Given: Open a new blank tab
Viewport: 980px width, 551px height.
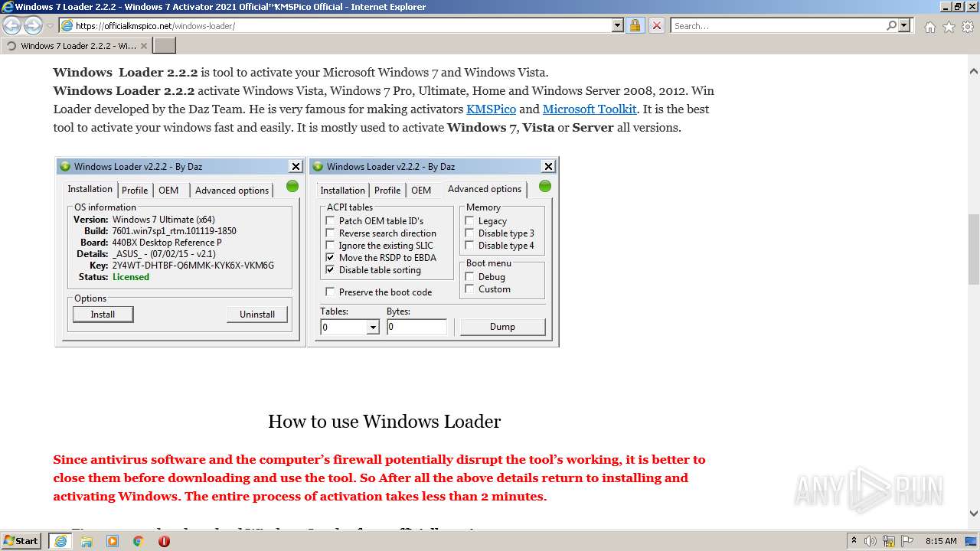Looking at the screenshot, I should pos(165,46).
